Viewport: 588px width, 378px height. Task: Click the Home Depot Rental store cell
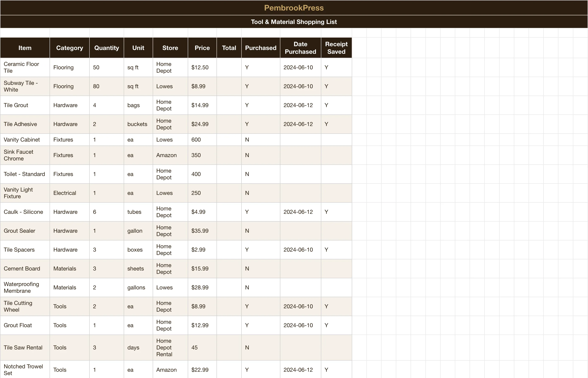(x=170, y=348)
